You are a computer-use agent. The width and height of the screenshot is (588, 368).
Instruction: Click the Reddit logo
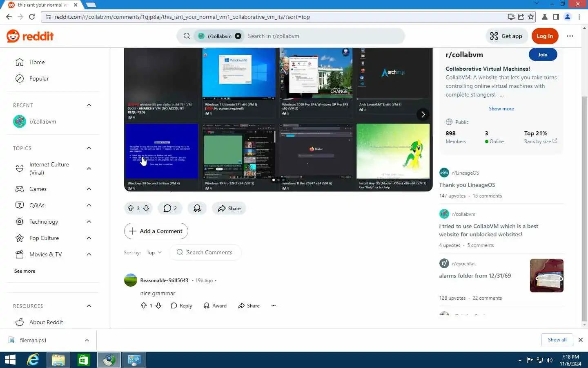[x=30, y=36]
